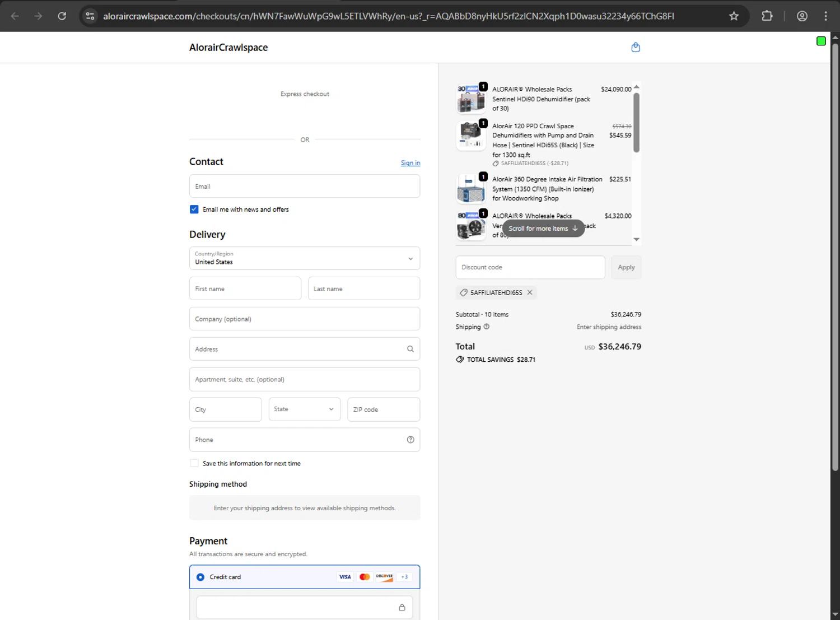Click the Discover card logo

point(384,577)
